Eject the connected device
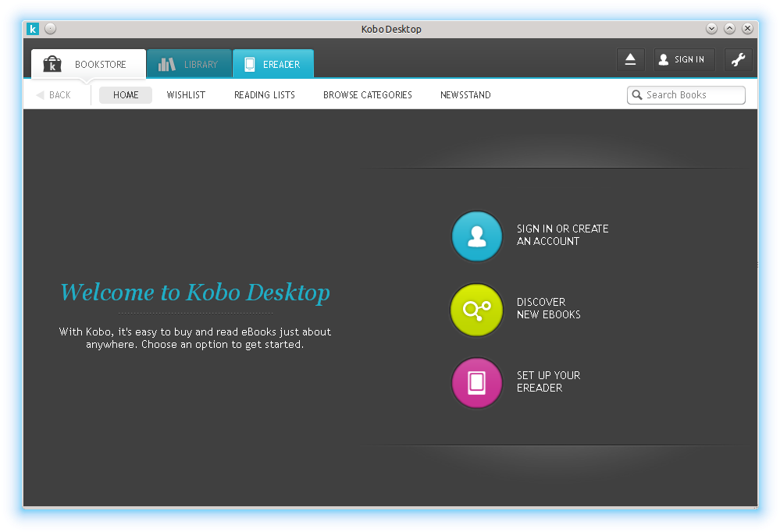The height and width of the screenshot is (532, 780). tap(631, 59)
